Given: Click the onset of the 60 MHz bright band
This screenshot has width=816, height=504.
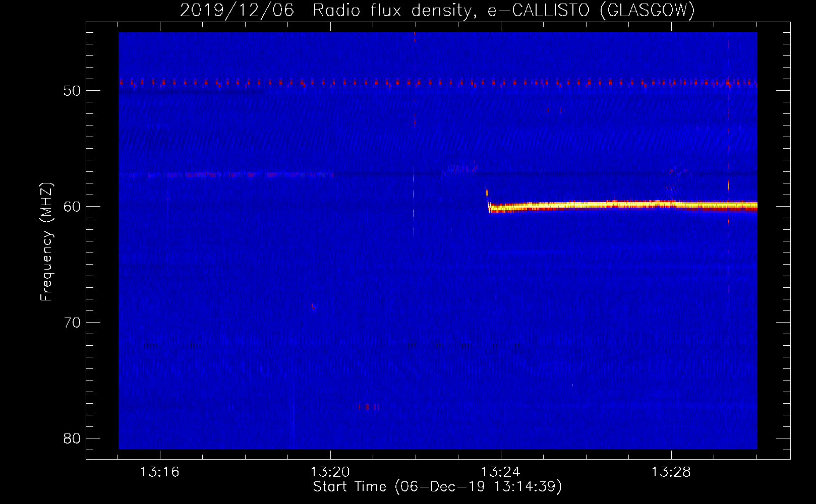Looking at the screenshot, I should [x=488, y=201].
